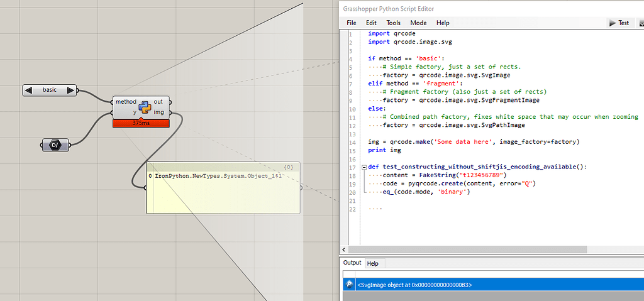
Task: Click the Python info icon in output row
Action: coord(349,284)
